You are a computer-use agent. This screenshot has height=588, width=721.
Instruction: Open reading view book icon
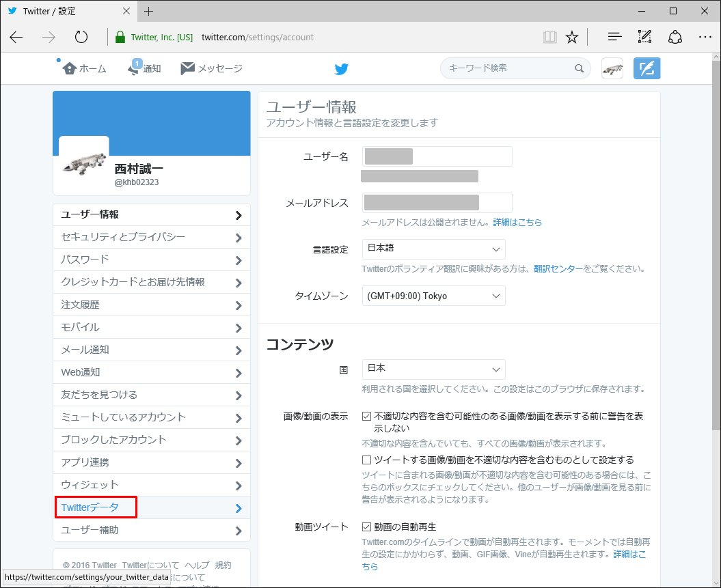(x=550, y=37)
